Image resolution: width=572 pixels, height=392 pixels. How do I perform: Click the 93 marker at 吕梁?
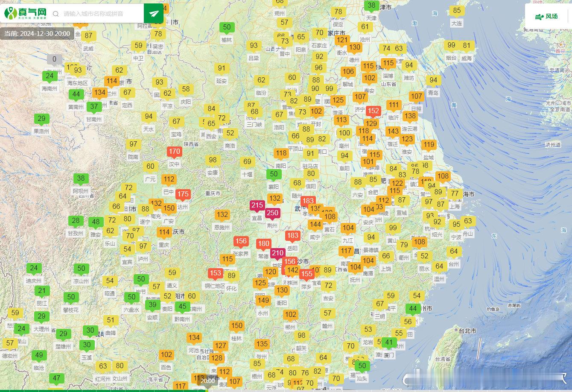(254, 45)
